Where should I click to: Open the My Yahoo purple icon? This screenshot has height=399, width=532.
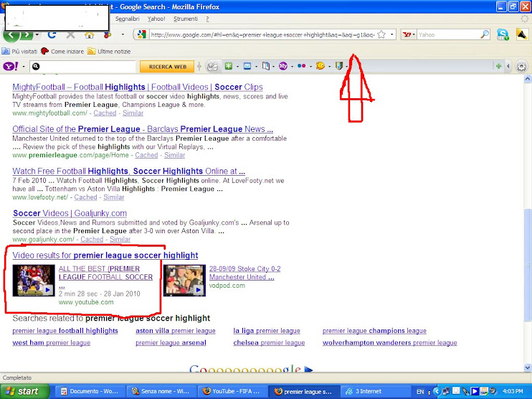click(283, 66)
